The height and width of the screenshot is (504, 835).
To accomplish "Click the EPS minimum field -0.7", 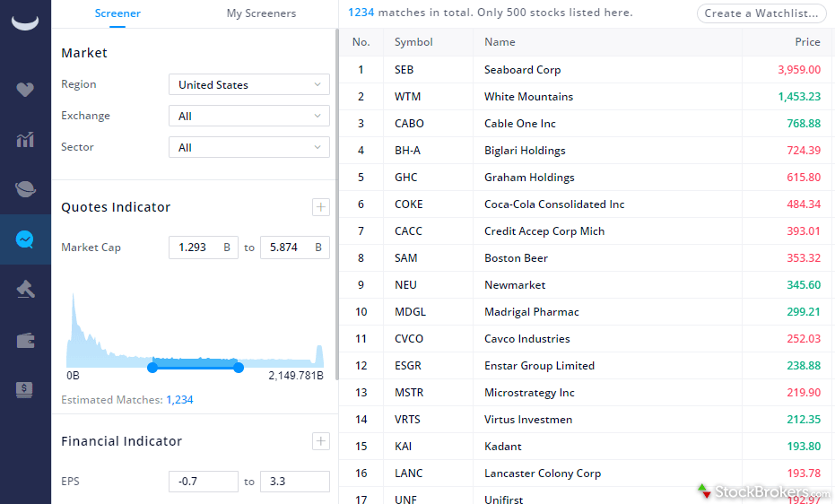I will coord(204,482).
